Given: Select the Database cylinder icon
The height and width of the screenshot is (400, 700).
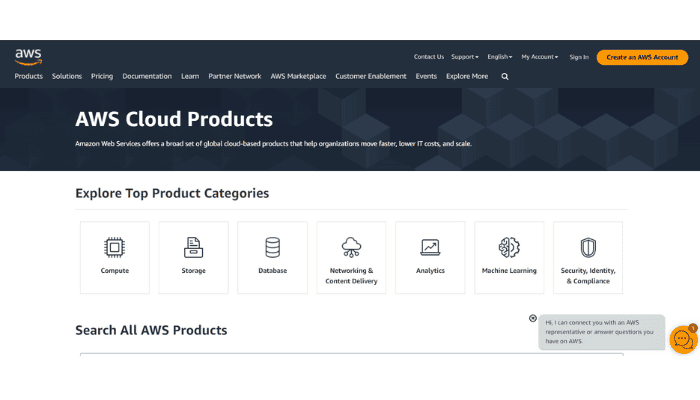Looking at the screenshot, I should [272, 247].
